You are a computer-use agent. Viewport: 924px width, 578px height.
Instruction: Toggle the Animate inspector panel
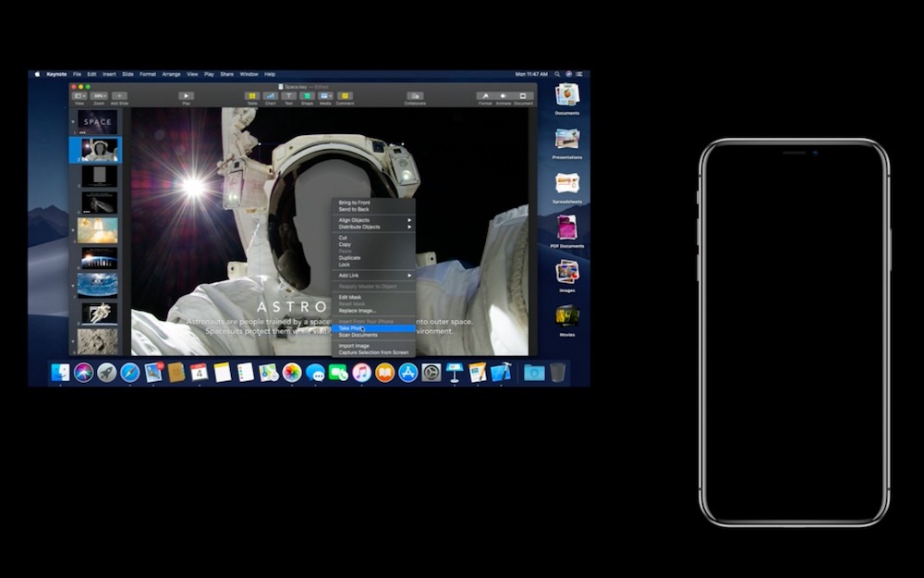tap(504, 96)
